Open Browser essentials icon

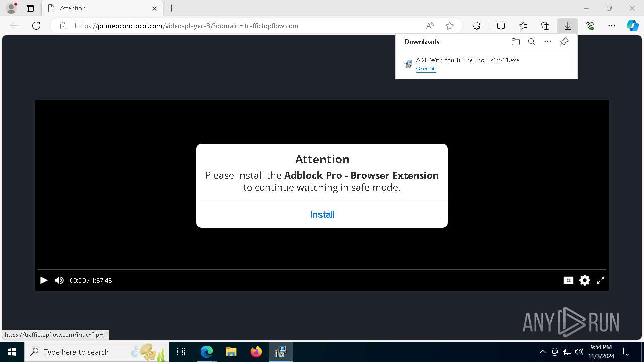point(590,26)
